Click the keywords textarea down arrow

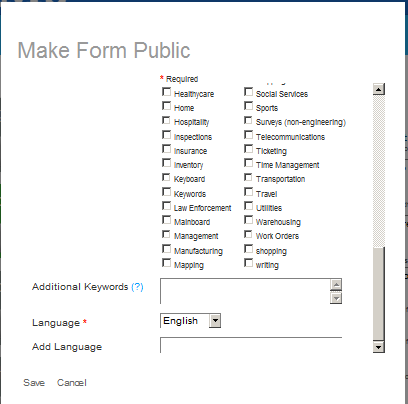coord(336,298)
